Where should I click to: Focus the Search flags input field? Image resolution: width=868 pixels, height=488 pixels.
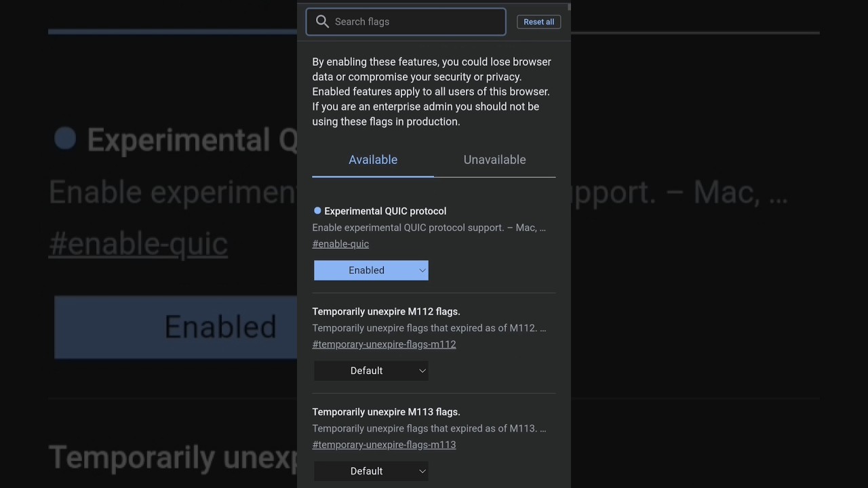tap(406, 22)
